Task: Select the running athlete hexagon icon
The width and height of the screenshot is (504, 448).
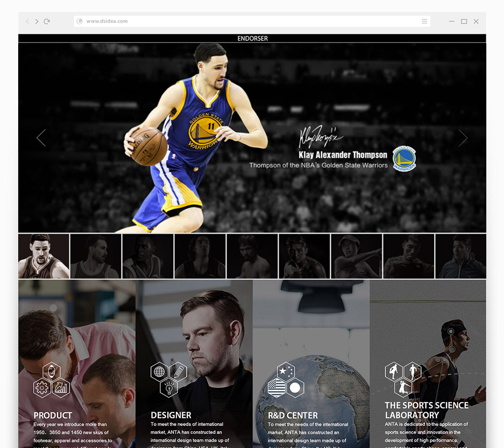Action: coord(412,371)
